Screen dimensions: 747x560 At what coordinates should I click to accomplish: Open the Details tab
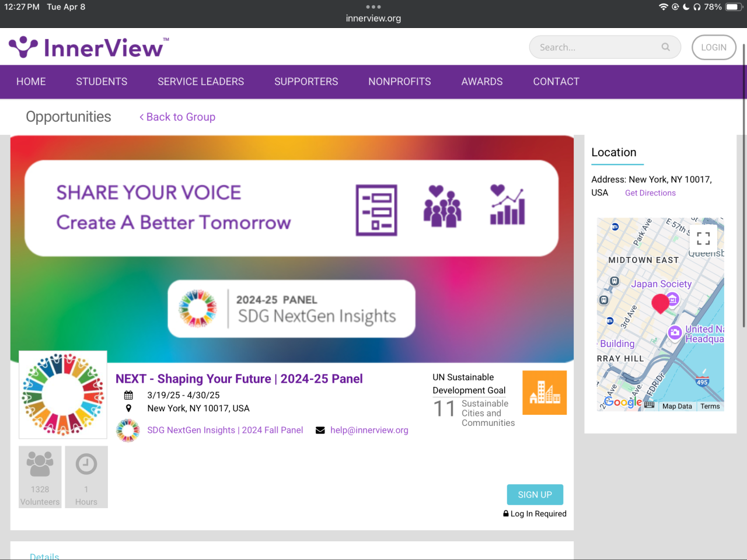point(44,556)
